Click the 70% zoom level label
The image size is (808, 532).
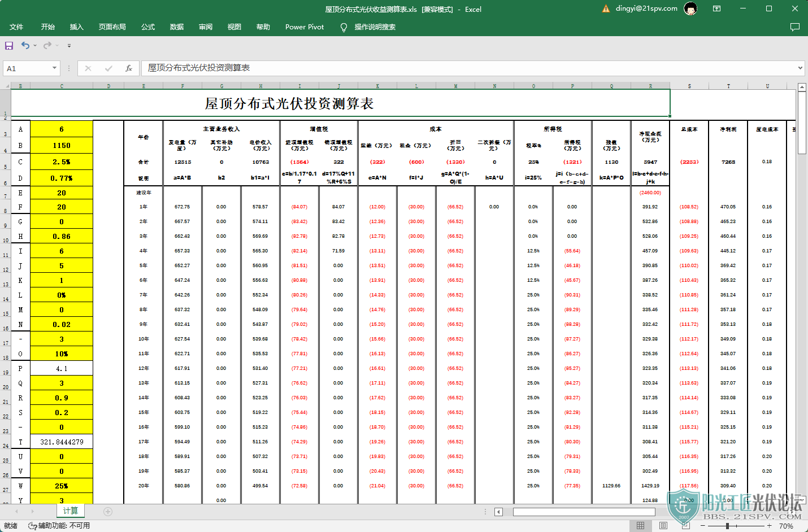[786, 526]
